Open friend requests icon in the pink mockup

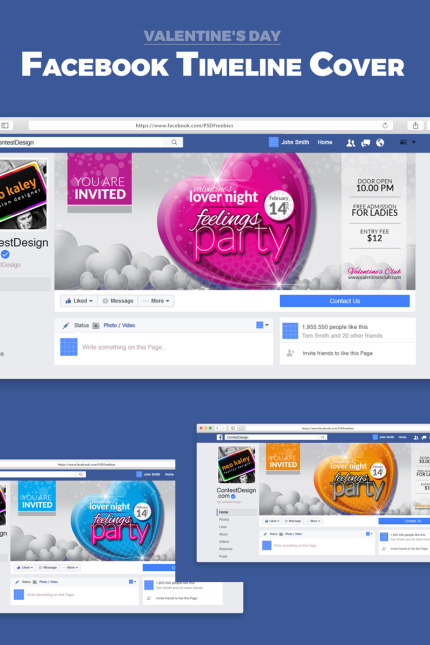(350, 143)
